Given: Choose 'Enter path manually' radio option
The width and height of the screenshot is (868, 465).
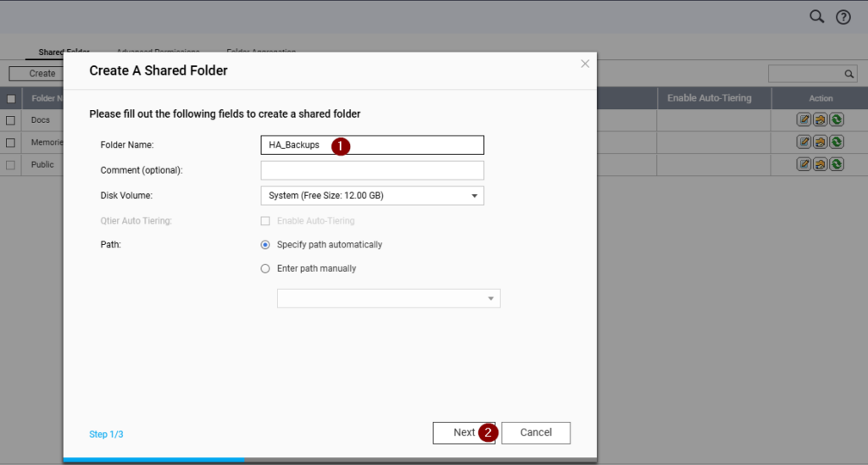Looking at the screenshot, I should tap(265, 268).
